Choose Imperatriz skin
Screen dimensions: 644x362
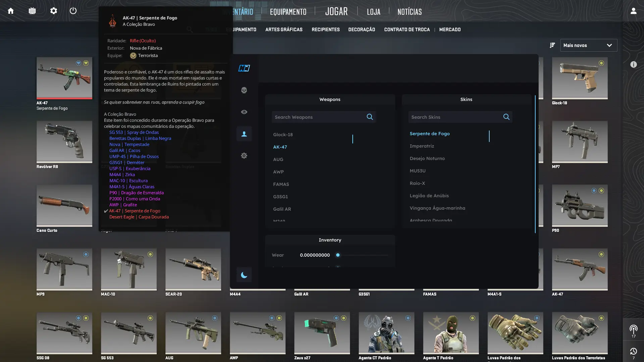tap(422, 146)
